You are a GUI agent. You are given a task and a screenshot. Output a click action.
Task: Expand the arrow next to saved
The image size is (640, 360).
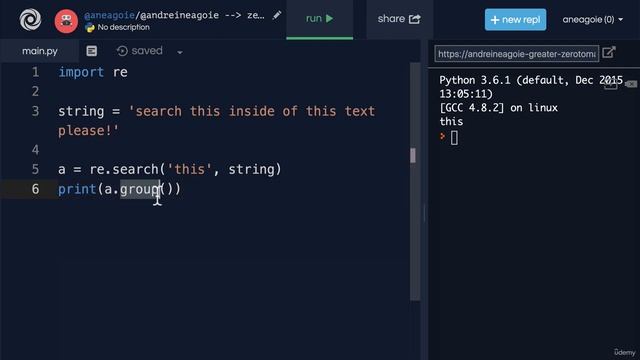pos(180,52)
